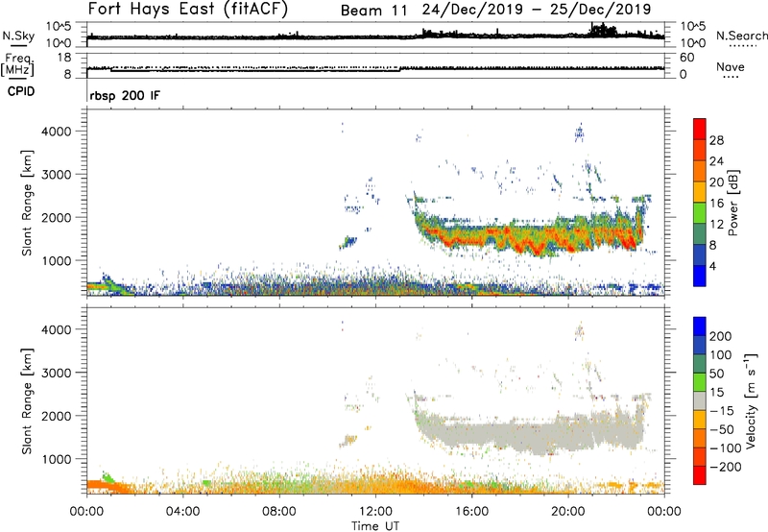Click the gray scatter band in velocity panel
The height and width of the screenshot is (532, 768).
tap(529, 433)
